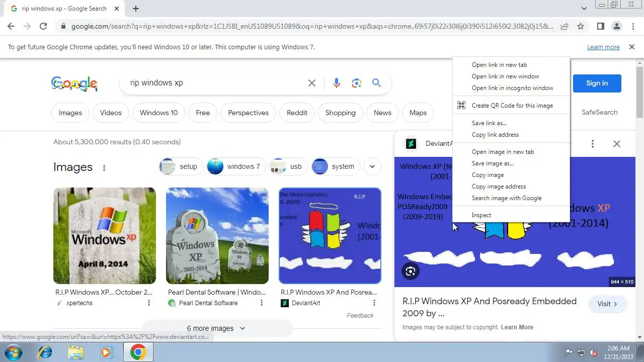Image resolution: width=644 pixels, height=362 pixels.
Task: Apply the Perspectives filter chip
Action: click(x=249, y=113)
